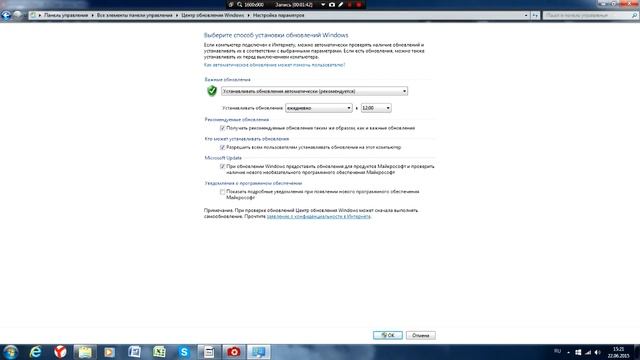This screenshot has width=640, height=360.
Task: Click the magnifier zoom icon in the recorder bar
Action: coord(240,4)
